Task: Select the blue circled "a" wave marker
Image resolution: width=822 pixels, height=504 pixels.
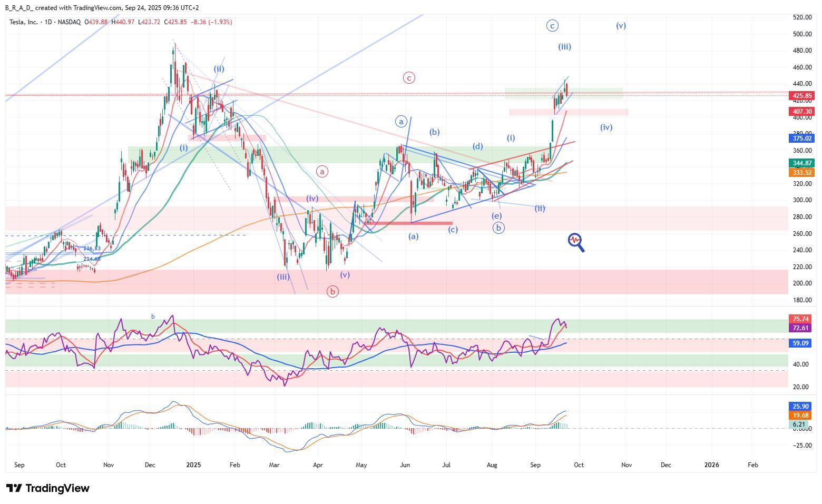Action: [x=401, y=122]
